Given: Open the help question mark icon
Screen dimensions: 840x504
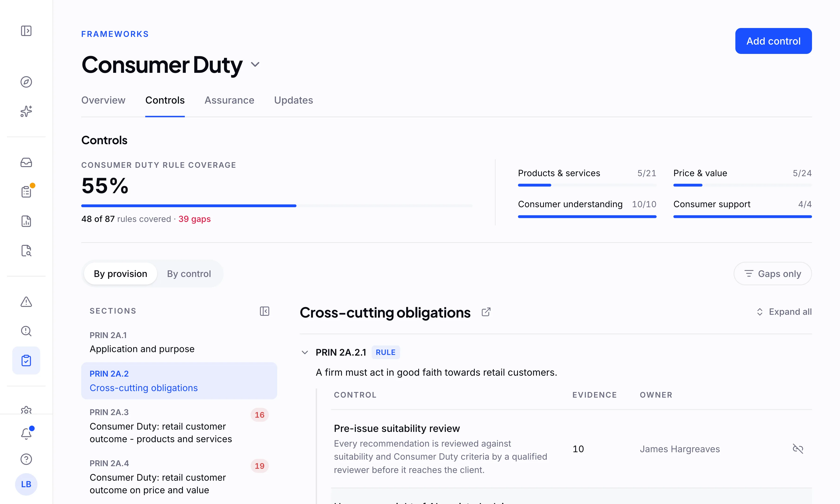Looking at the screenshot, I should (26, 459).
